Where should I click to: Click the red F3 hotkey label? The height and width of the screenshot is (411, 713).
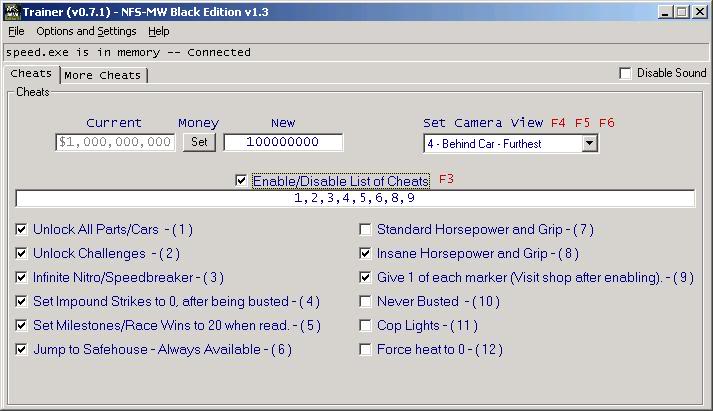(x=446, y=179)
